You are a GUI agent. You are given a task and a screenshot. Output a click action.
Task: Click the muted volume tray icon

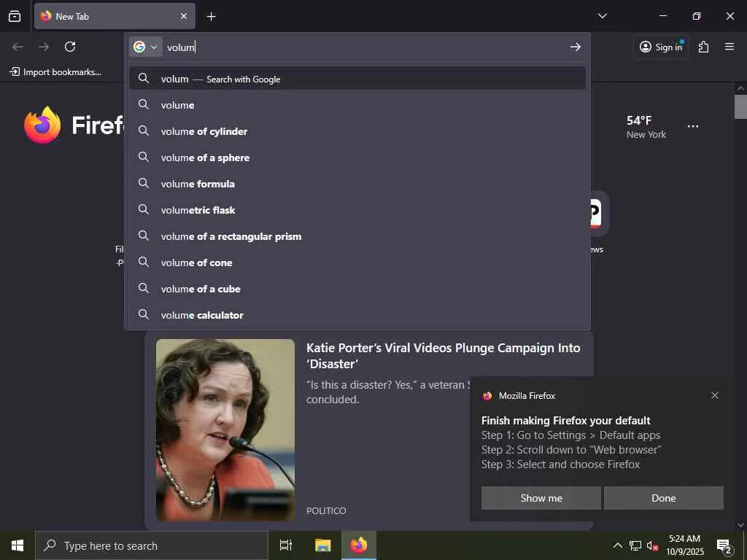coord(652,545)
